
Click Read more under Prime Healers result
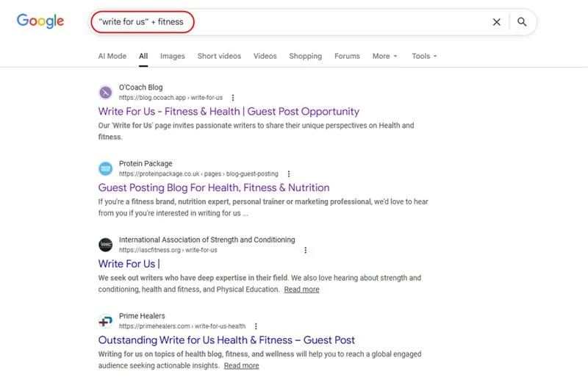(x=242, y=365)
